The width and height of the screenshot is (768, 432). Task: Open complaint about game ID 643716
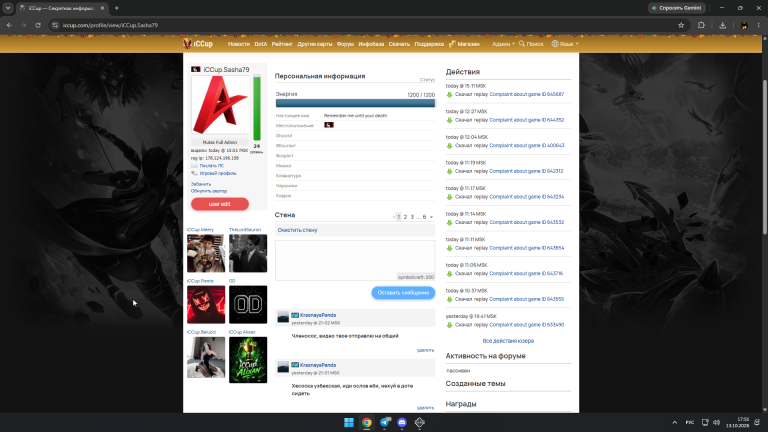(527, 274)
